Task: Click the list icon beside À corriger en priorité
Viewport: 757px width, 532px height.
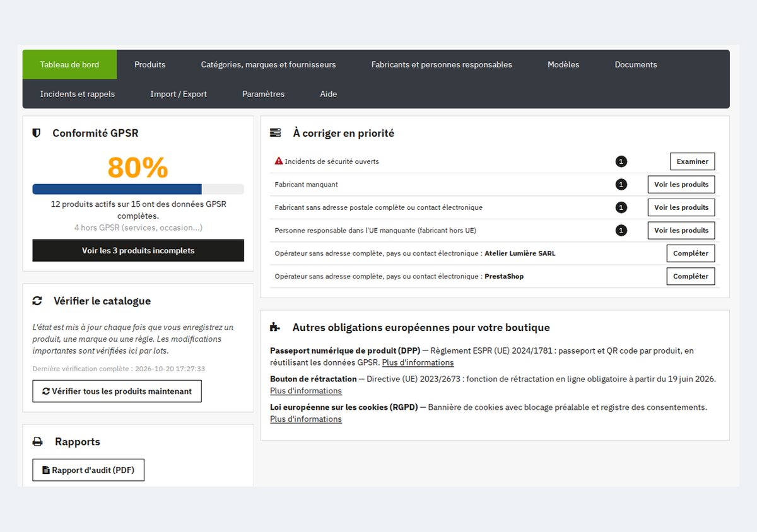Action: pyautogui.click(x=275, y=133)
